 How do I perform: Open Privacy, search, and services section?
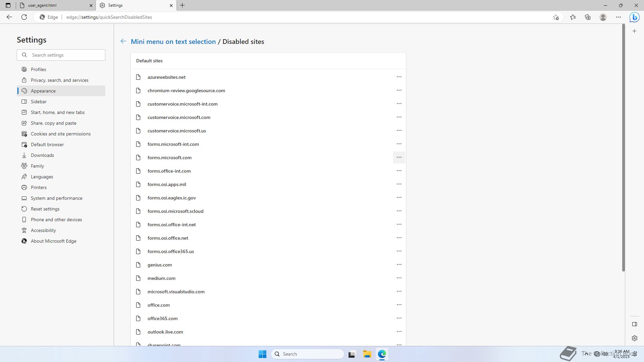point(61,80)
